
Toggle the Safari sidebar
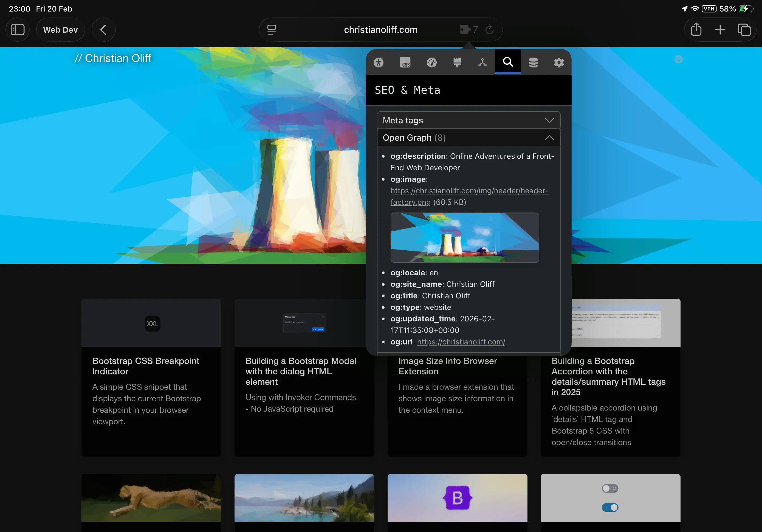point(18,30)
